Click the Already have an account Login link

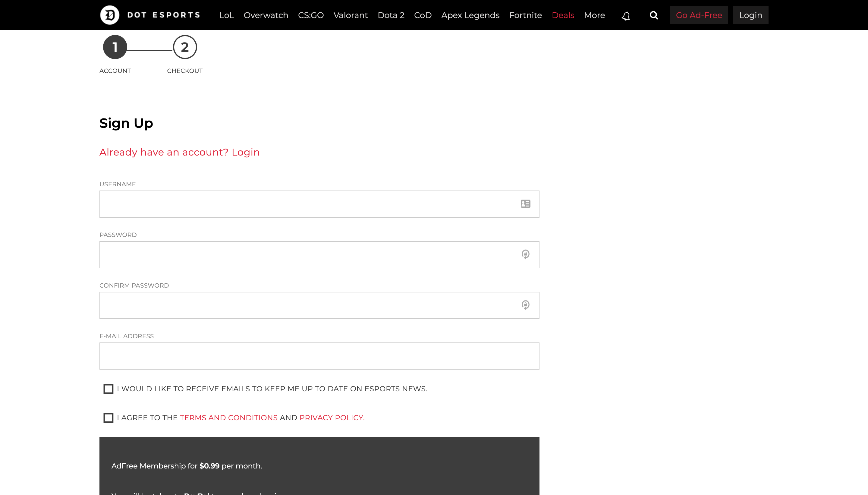click(x=179, y=151)
